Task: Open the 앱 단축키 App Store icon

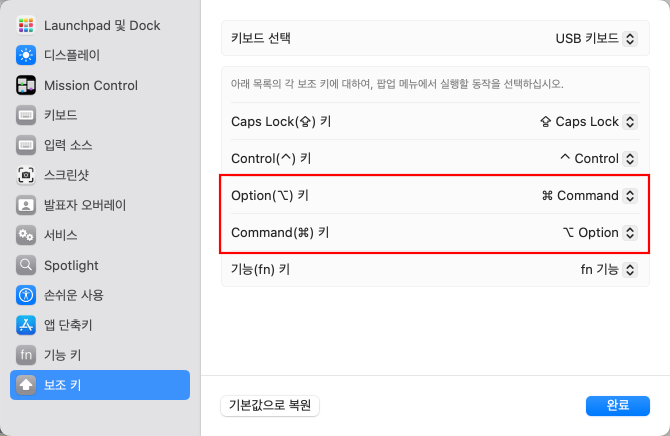Action: tap(26, 325)
